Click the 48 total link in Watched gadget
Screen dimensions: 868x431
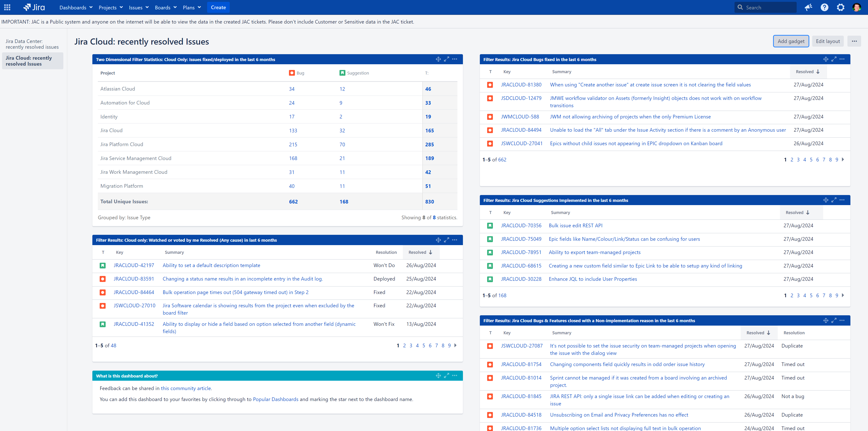point(113,346)
